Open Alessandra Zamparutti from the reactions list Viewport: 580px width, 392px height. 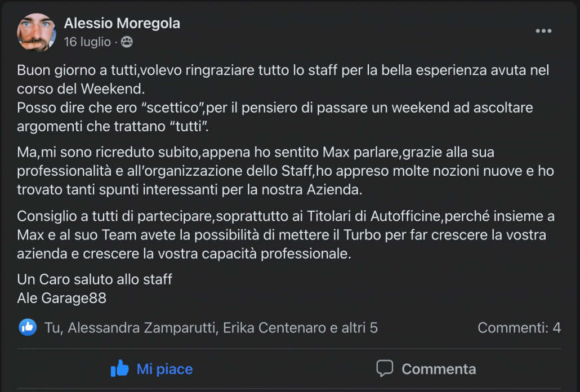[142, 328]
